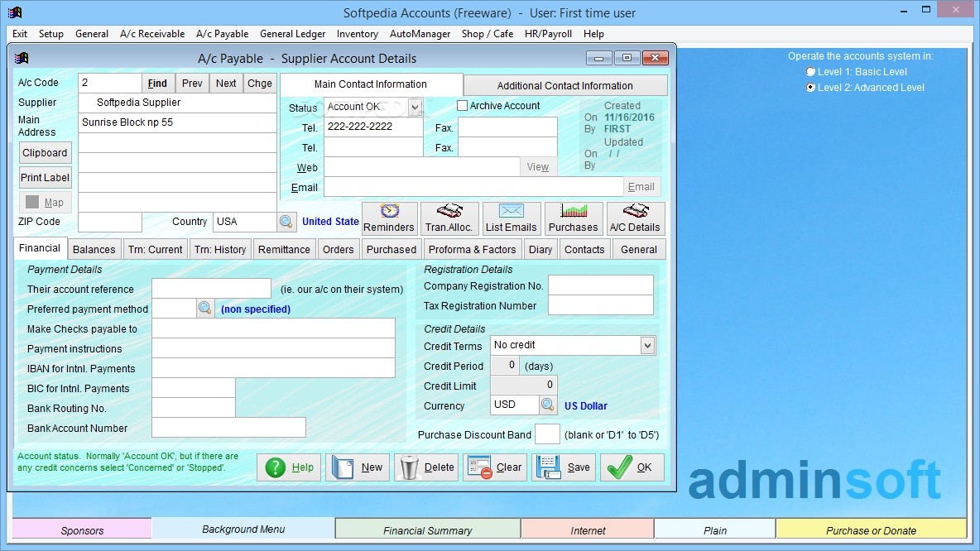Open the Setup menu
The height and width of the screenshot is (551, 980).
(x=50, y=34)
